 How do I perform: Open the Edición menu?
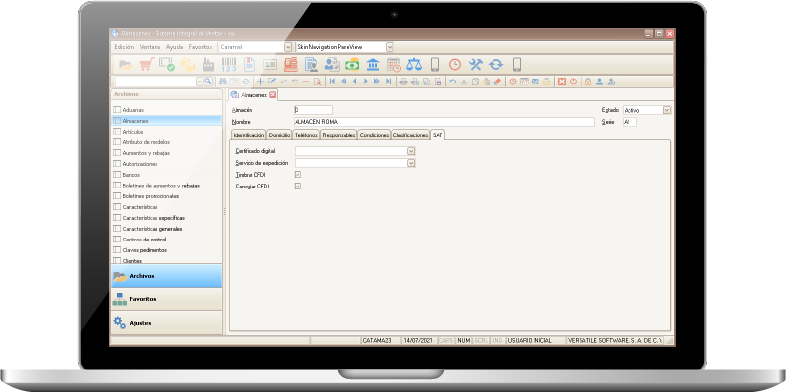[x=124, y=47]
